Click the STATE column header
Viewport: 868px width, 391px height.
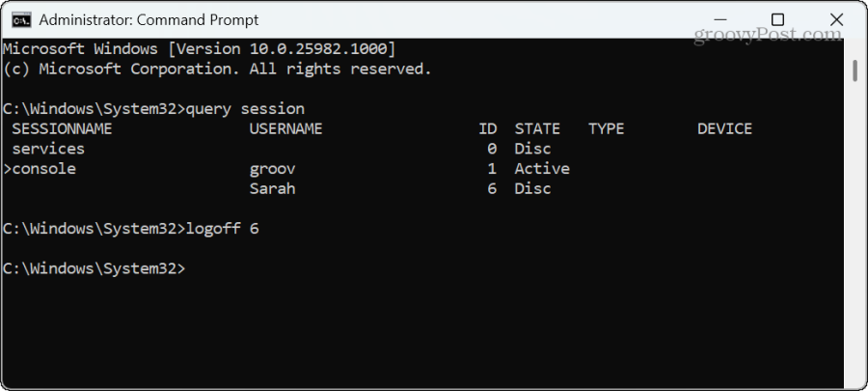pos(537,129)
